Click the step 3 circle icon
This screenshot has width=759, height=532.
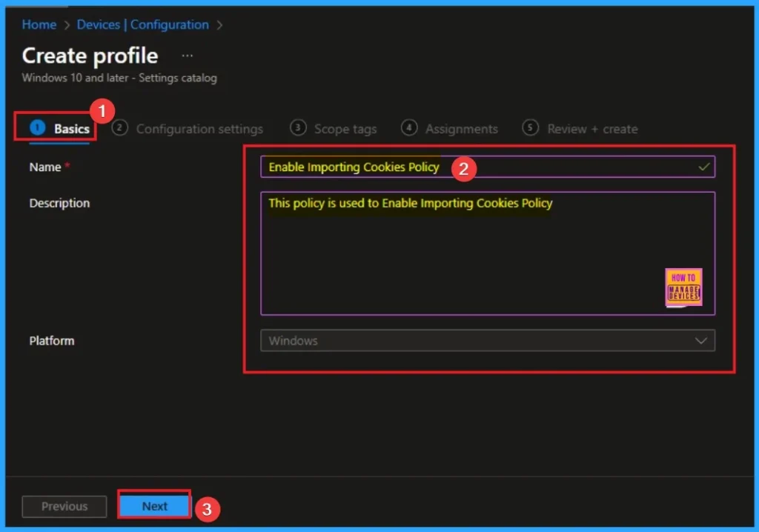(298, 127)
